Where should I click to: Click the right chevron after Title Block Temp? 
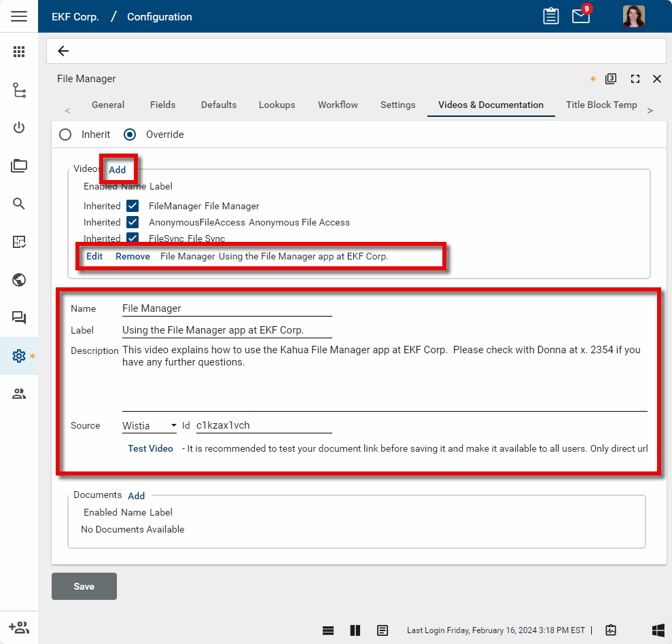coord(650,109)
